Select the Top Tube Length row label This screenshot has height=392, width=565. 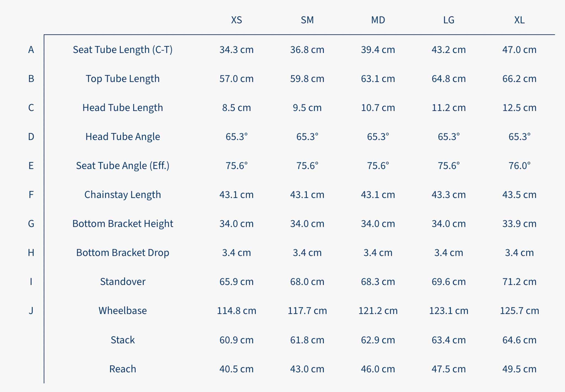tap(122, 79)
